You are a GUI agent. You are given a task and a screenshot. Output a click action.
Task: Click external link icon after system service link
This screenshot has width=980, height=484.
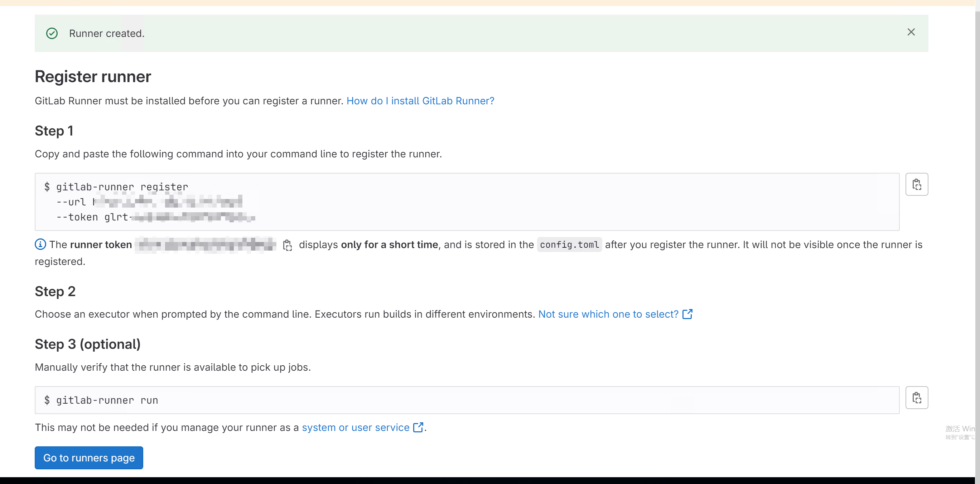(x=418, y=427)
